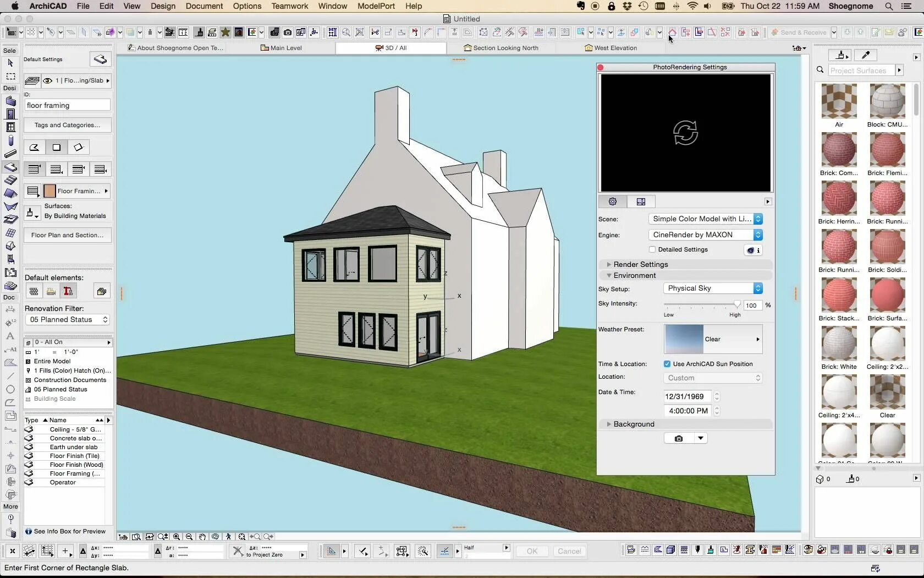Image resolution: width=924 pixels, height=578 pixels.
Task: Choose the Object chair tool in toolbox
Action: [10, 259]
